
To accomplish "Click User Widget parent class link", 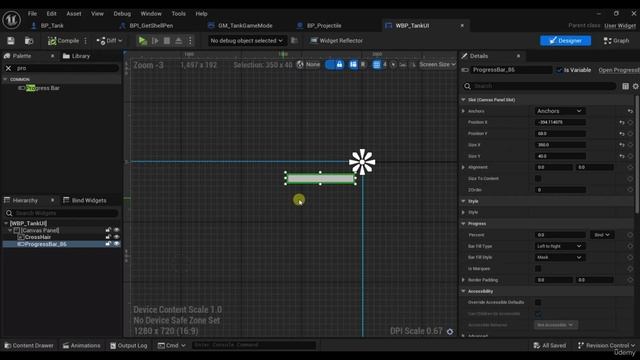I will (620, 26).
